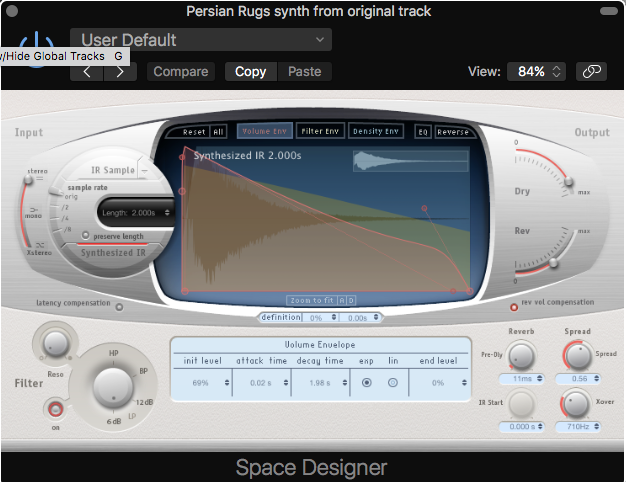Open the User Default preset menu

click(201, 40)
